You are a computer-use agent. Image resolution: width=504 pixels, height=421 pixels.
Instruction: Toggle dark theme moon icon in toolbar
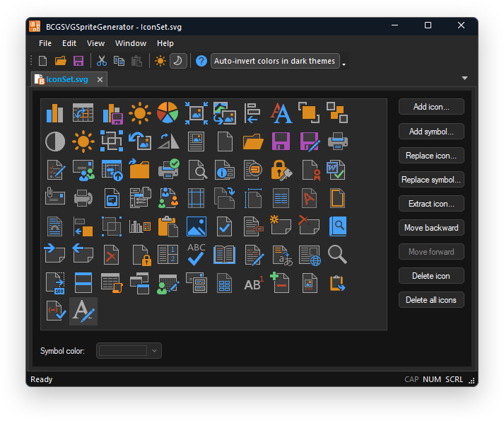(178, 61)
